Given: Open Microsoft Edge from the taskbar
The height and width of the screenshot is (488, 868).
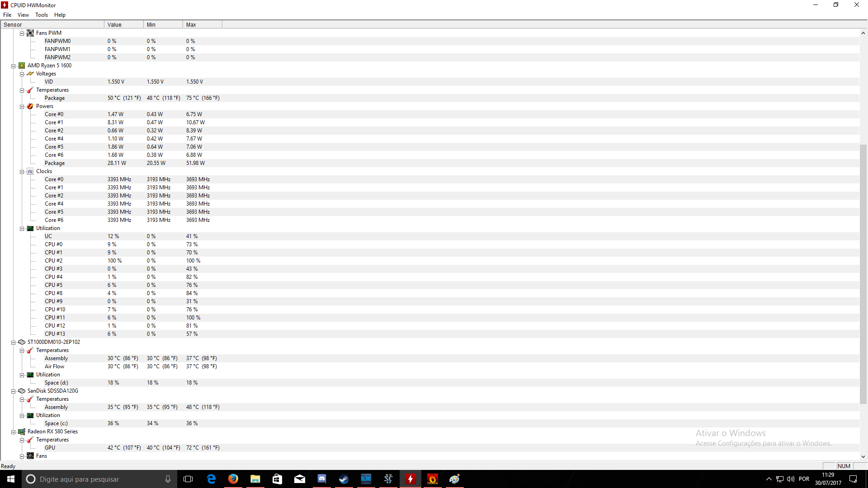Looking at the screenshot, I should pyautogui.click(x=211, y=479).
